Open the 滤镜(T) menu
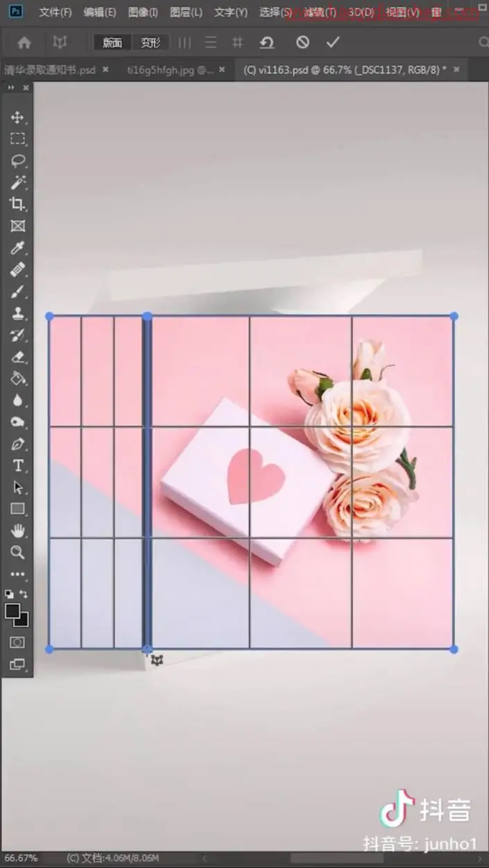This screenshot has height=868, width=489. tap(320, 12)
